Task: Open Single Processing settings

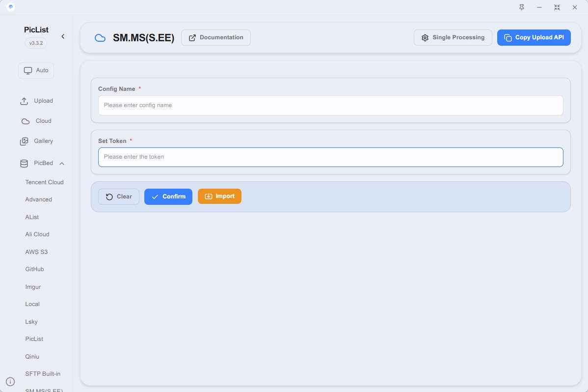Action: (x=453, y=37)
